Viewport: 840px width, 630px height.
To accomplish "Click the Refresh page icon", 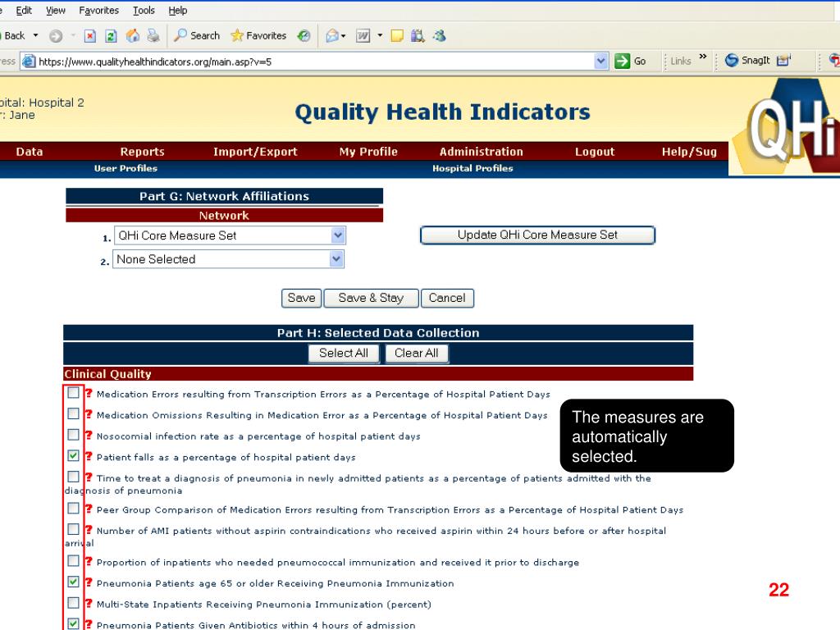I will point(111,36).
